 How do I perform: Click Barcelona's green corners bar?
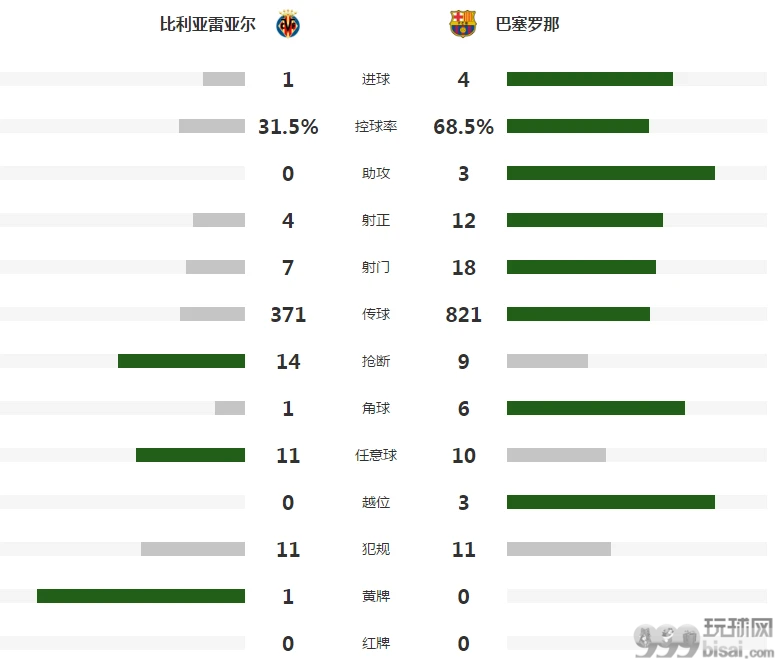pos(596,408)
